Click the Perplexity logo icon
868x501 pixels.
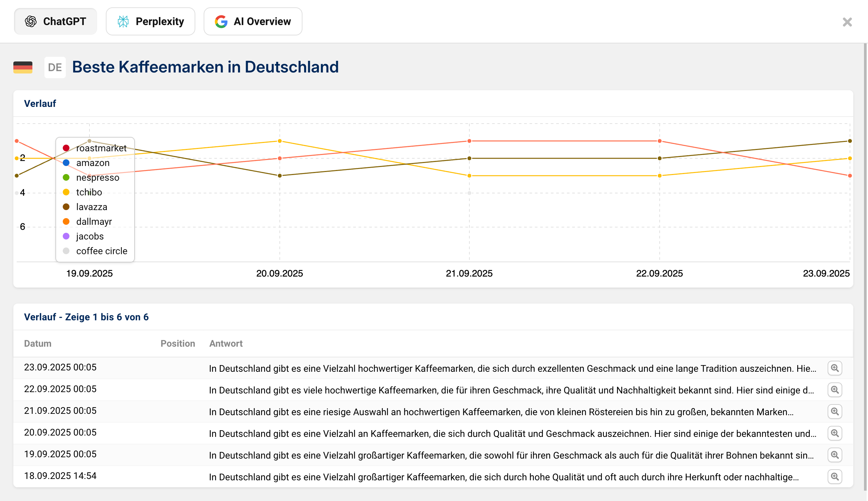tap(123, 21)
